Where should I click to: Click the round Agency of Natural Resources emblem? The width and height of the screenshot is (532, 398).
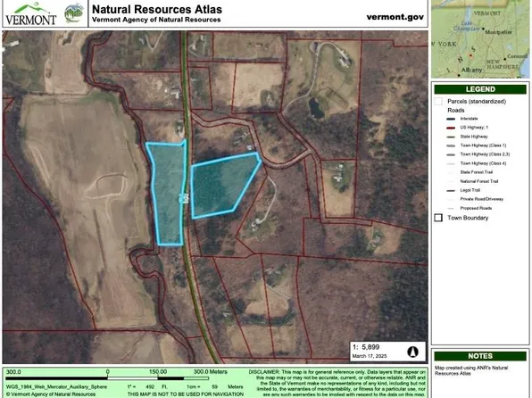click(x=74, y=13)
